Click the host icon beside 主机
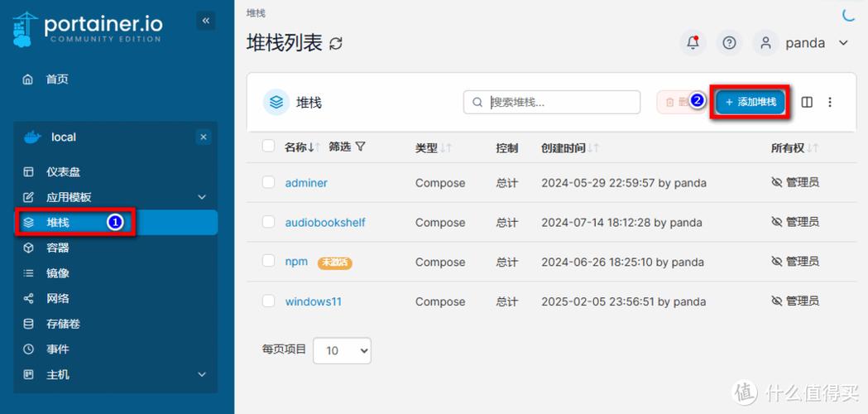Screen dimensions: 868x414 pos(28,374)
